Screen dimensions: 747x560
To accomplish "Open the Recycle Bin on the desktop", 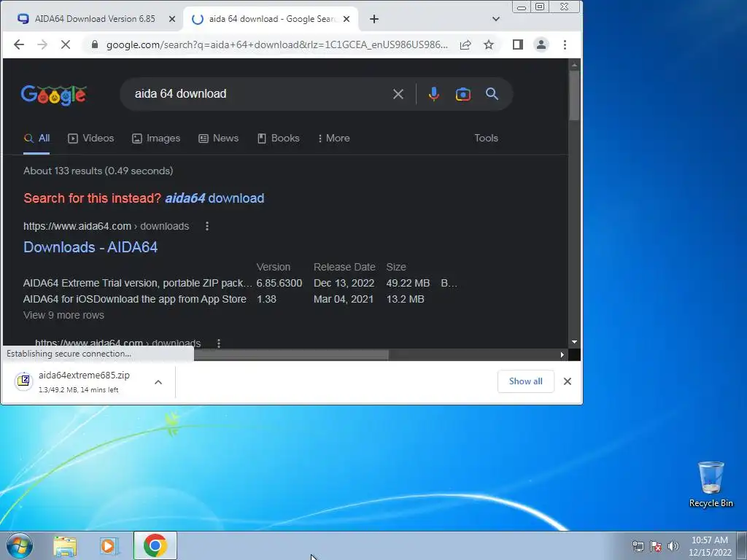I will (x=711, y=484).
